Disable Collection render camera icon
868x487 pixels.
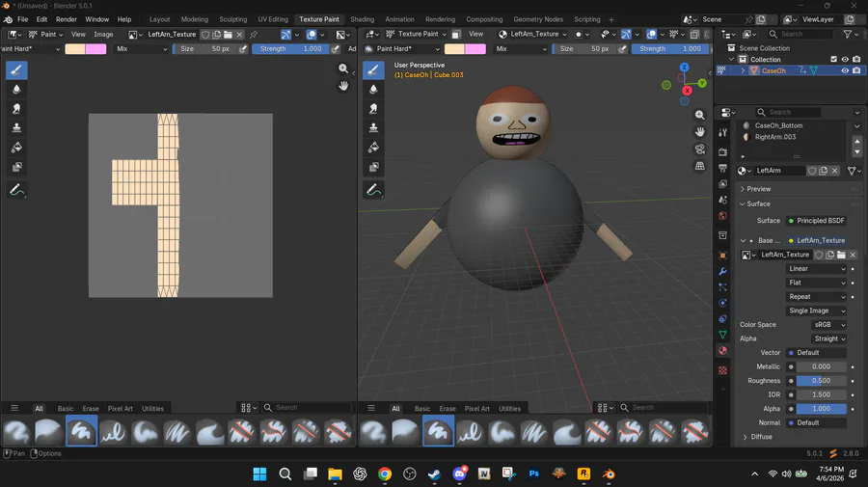click(856, 59)
